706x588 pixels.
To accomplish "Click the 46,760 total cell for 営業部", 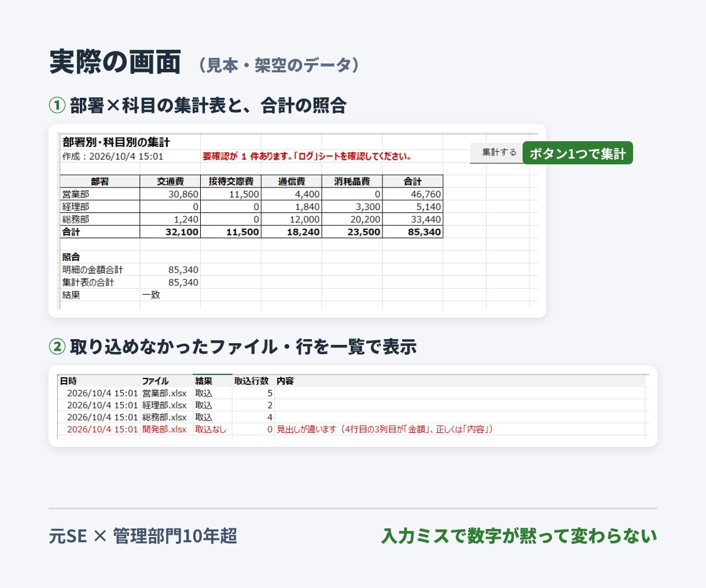I will pos(413,194).
